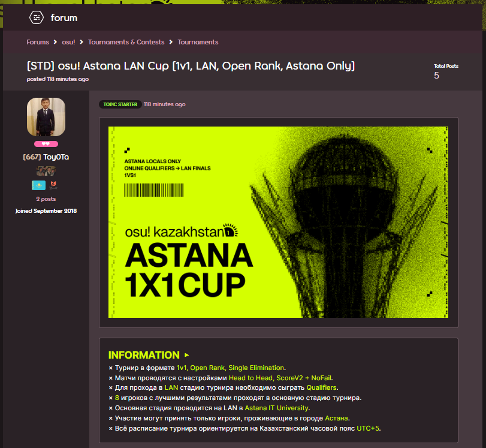This screenshot has width=486, height=448.
Task: Click the 'posted 118 minutes ago' text
Action: click(58, 79)
